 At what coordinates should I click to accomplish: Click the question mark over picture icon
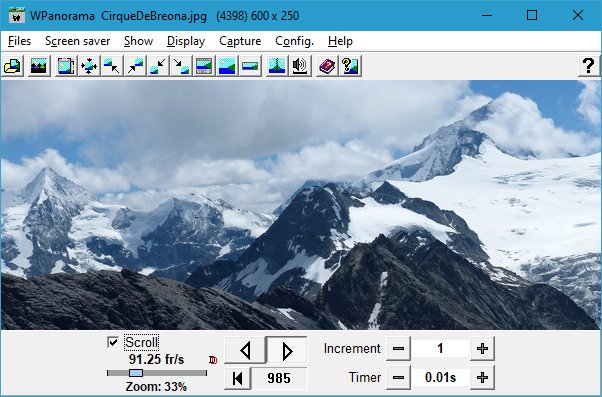(350, 66)
